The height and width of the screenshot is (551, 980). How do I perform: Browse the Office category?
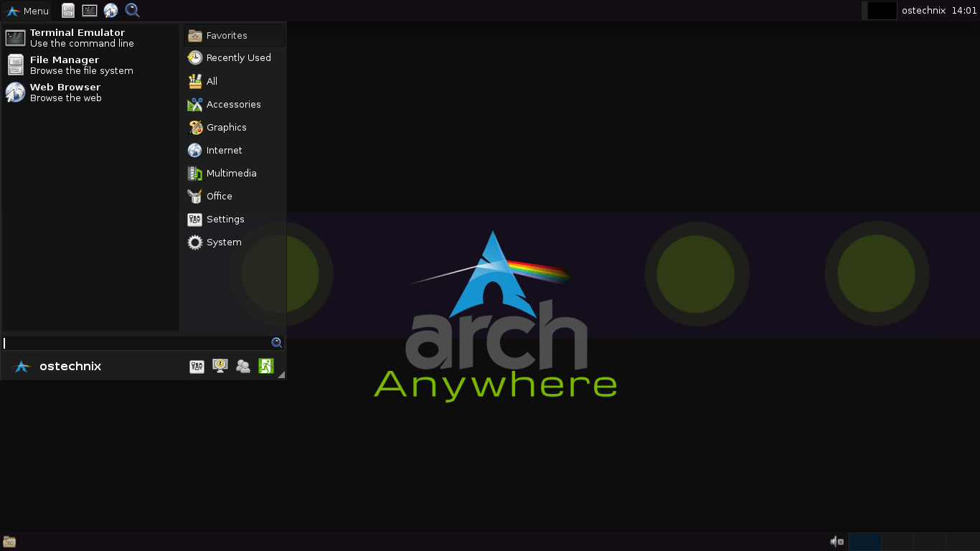(x=235, y=196)
